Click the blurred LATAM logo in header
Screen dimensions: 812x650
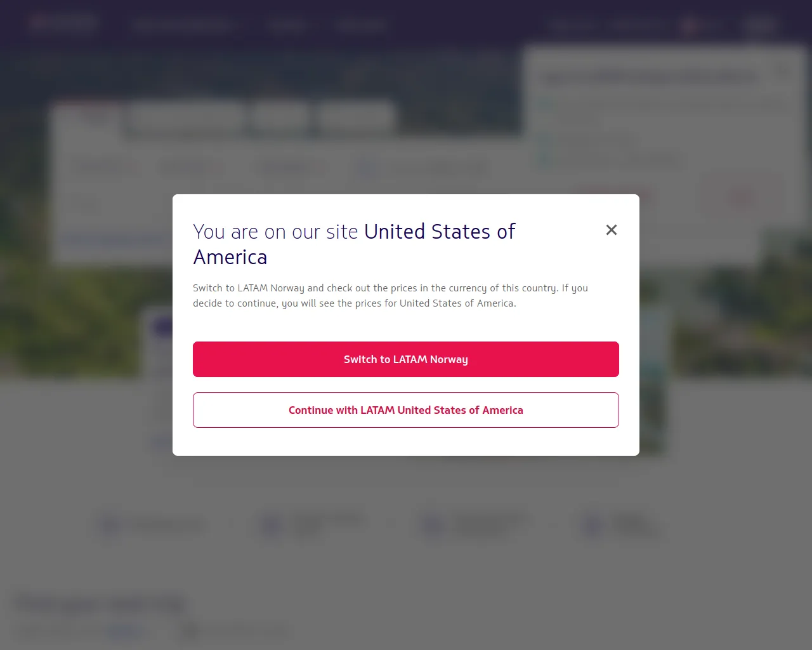tap(62, 24)
